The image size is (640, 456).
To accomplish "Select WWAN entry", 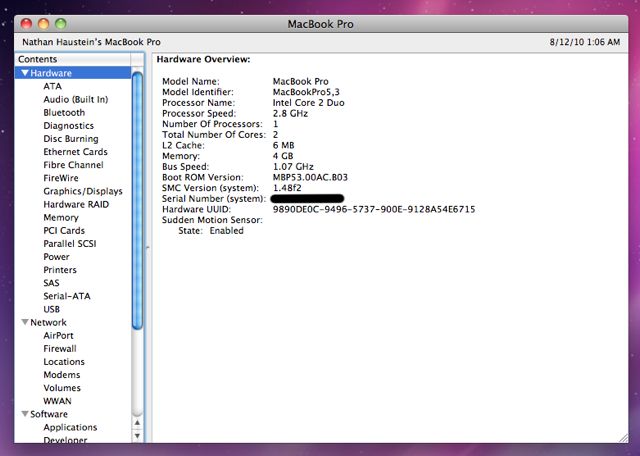I will 57,401.
